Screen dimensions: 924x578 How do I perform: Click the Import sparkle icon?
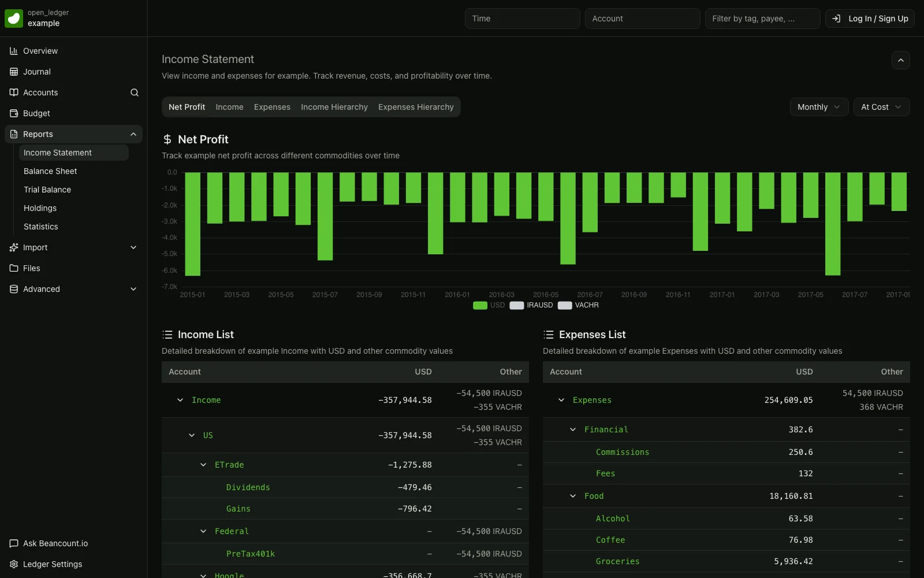pos(14,247)
